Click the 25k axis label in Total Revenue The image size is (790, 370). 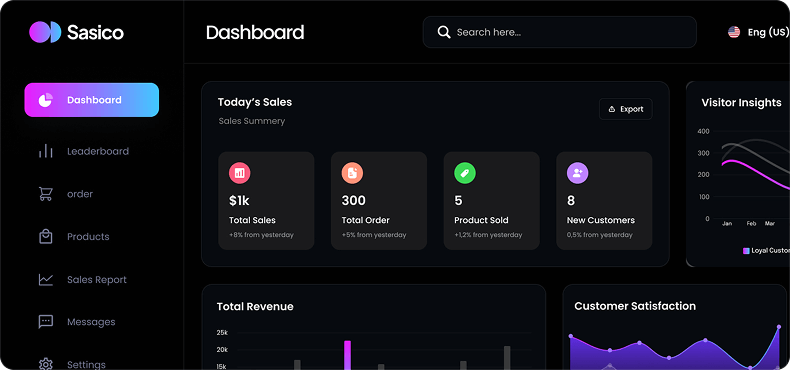click(222, 333)
